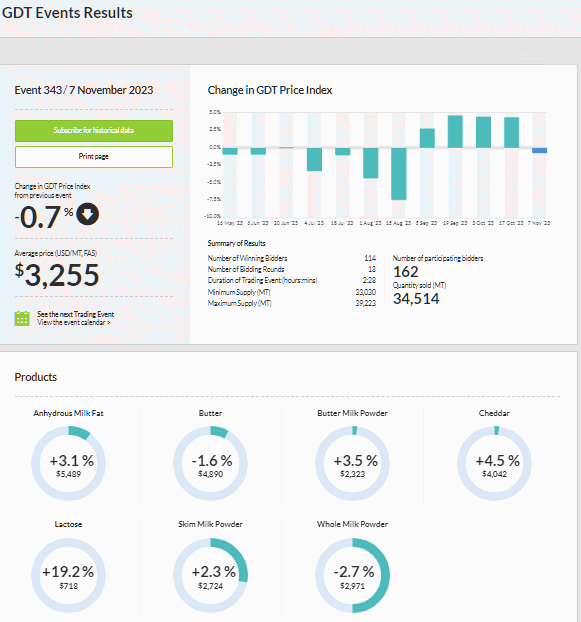Open the View the event calendar link
Screen dimensions: 581x622
pos(74,323)
